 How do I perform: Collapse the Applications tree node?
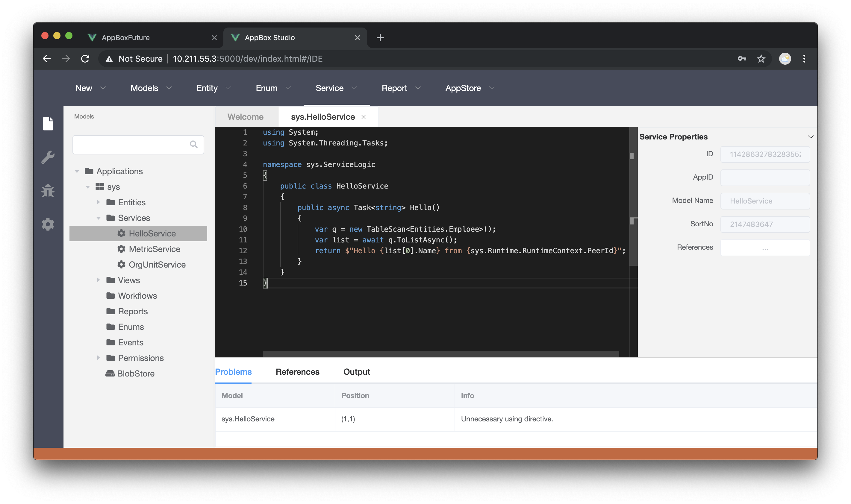(x=77, y=171)
